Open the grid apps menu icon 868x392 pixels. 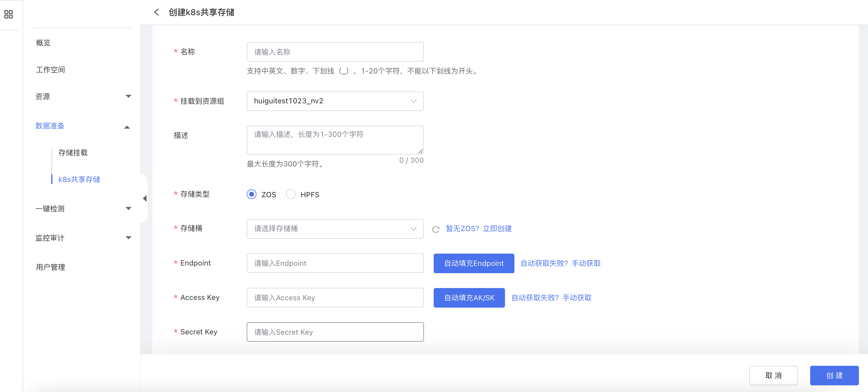pos(9,14)
